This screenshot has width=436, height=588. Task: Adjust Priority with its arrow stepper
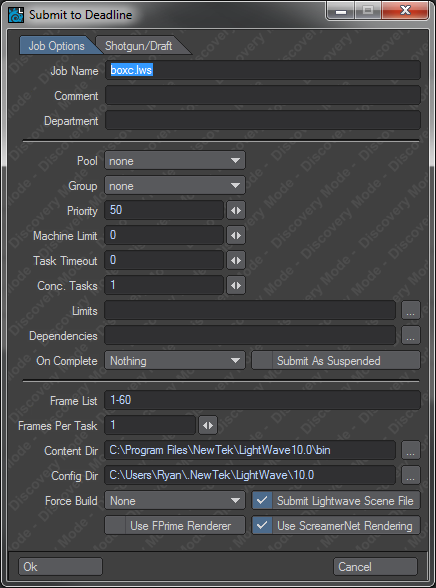click(x=236, y=210)
